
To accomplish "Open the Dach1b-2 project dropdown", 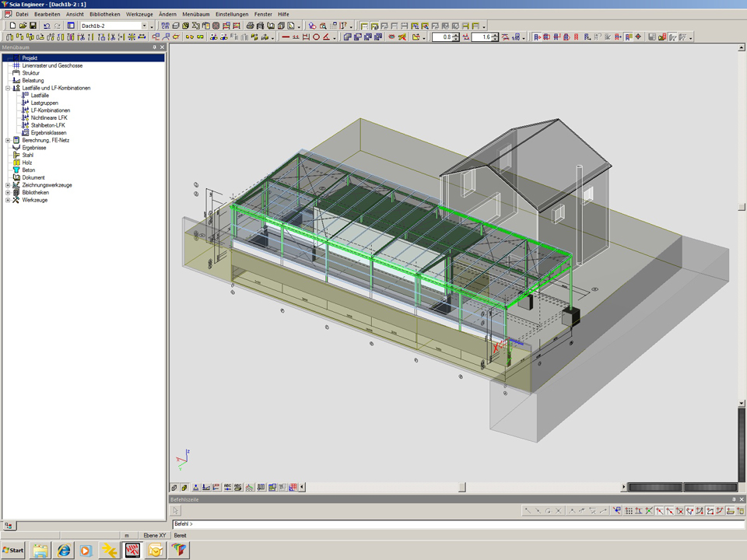I will click(x=144, y=26).
